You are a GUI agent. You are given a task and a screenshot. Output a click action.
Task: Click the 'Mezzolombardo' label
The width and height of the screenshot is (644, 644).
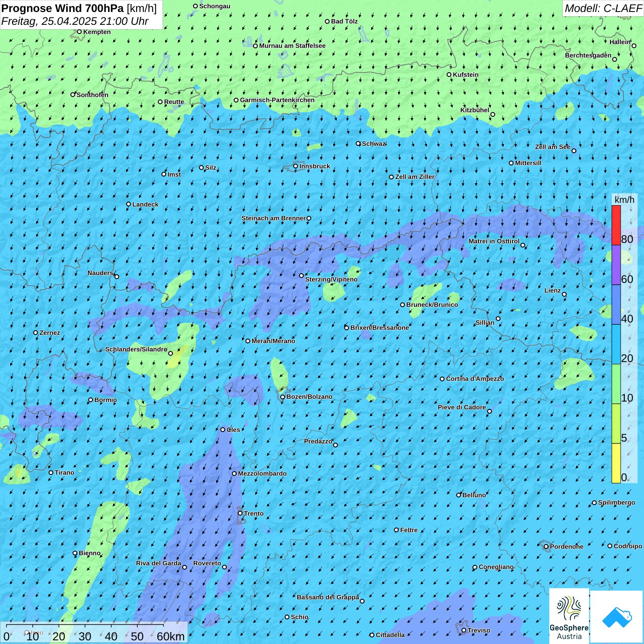(262, 473)
